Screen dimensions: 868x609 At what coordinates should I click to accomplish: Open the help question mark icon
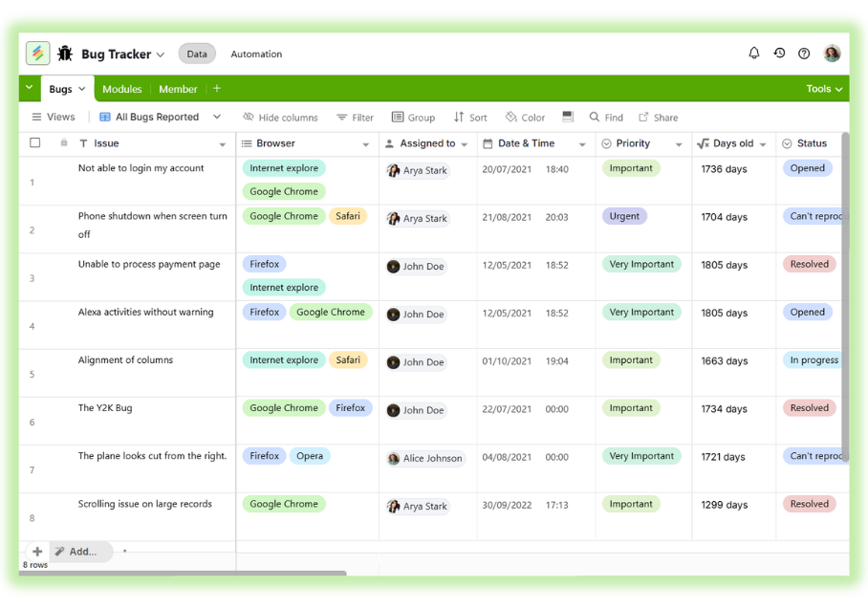[x=804, y=54]
